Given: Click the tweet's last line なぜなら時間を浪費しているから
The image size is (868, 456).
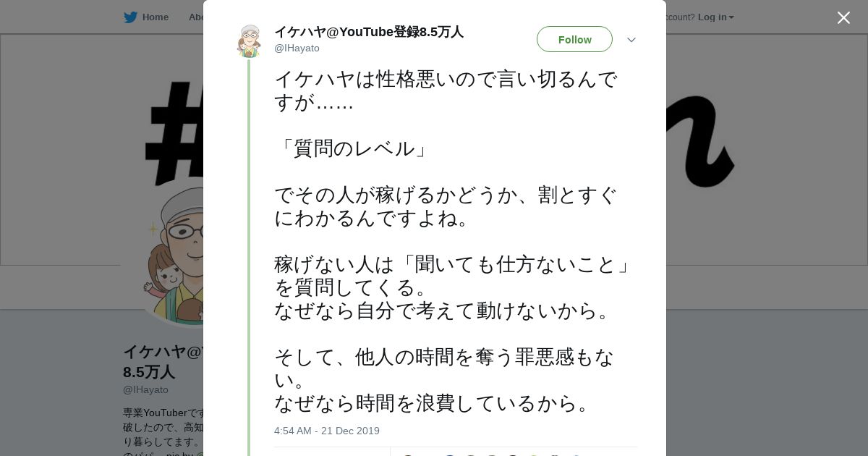Looking at the screenshot, I should click(x=432, y=403).
